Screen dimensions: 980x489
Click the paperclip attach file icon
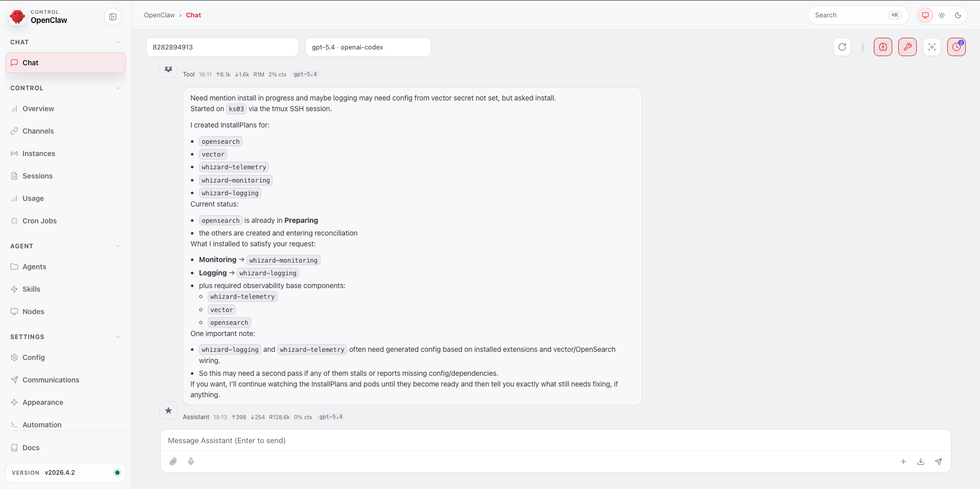pyautogui.click(x=174, y=461)
